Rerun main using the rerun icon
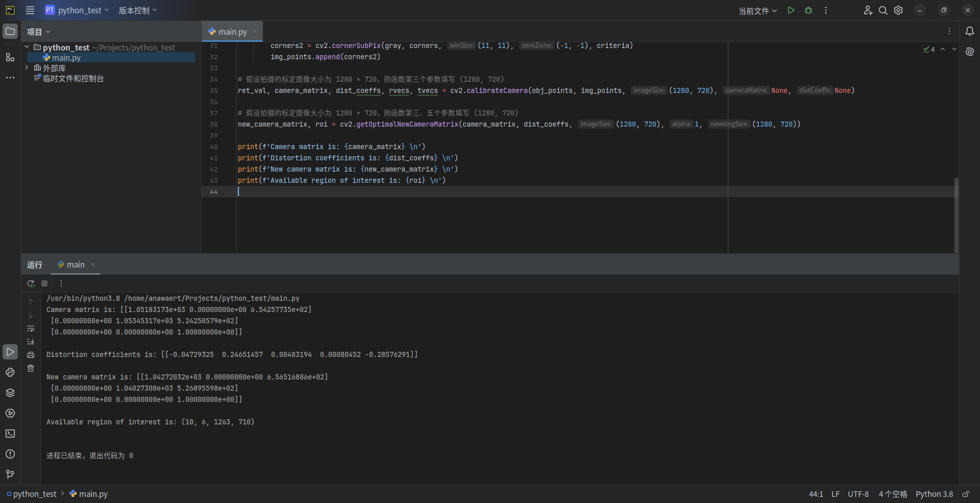The height and width of the screenshot is (503, 980). point(31,283)
